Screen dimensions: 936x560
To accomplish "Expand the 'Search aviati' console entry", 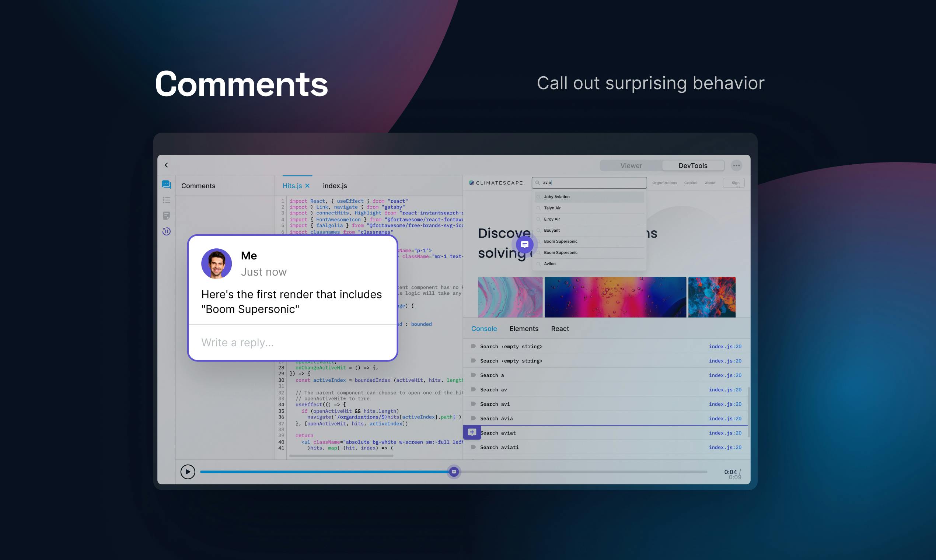I will click(x=473, y=447).
